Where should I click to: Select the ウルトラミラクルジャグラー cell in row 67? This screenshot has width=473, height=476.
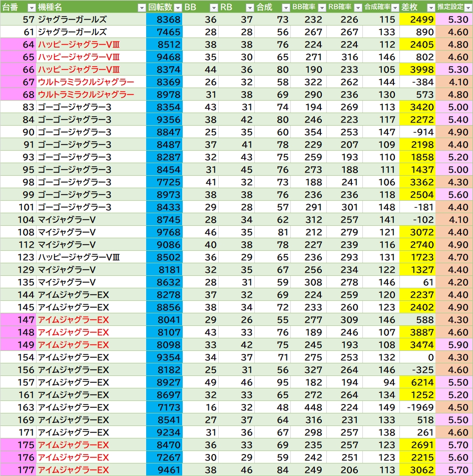point(91,82)
